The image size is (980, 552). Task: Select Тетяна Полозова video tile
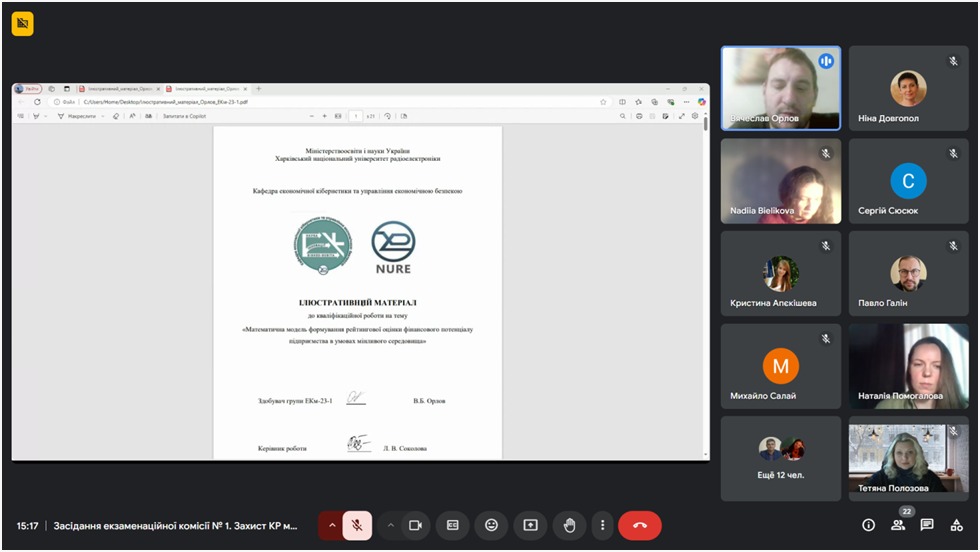click(x=908, y=458)
